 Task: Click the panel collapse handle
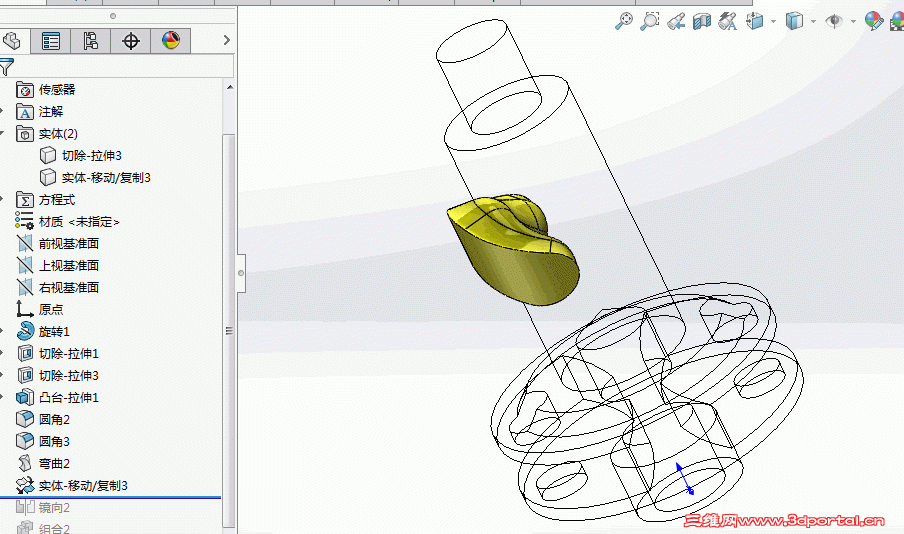[240, 273]
